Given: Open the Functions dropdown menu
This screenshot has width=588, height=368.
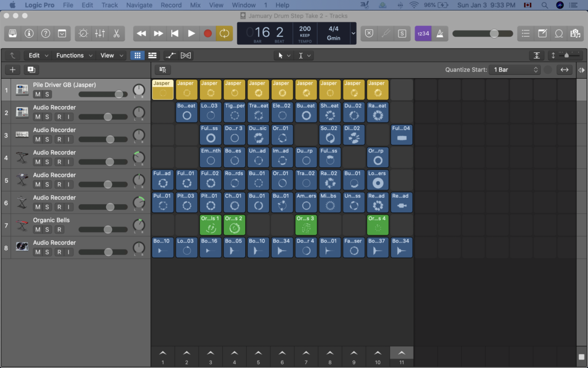Looking at the screenshot, I should (x=74, y=56).
